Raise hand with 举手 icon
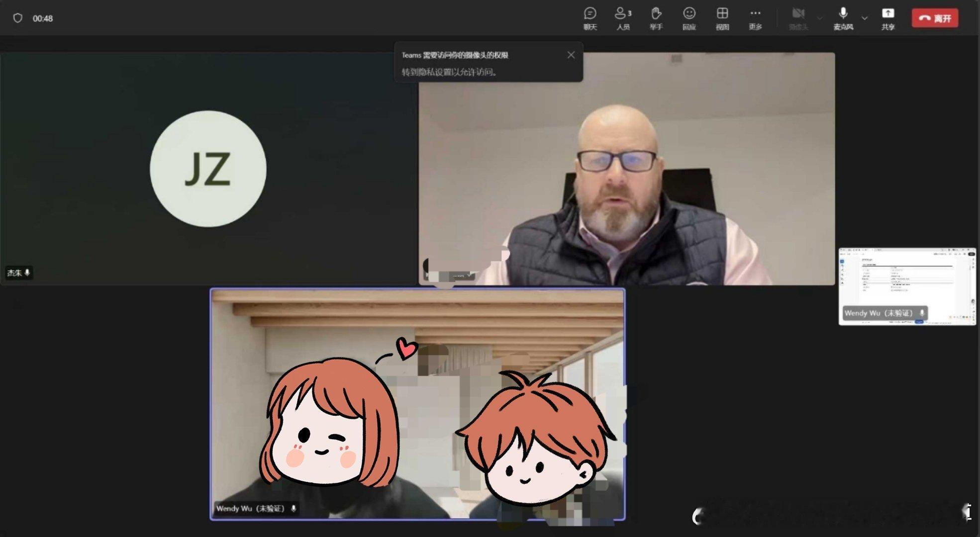Viewport: 980px width, 537px height. (656, 18)
